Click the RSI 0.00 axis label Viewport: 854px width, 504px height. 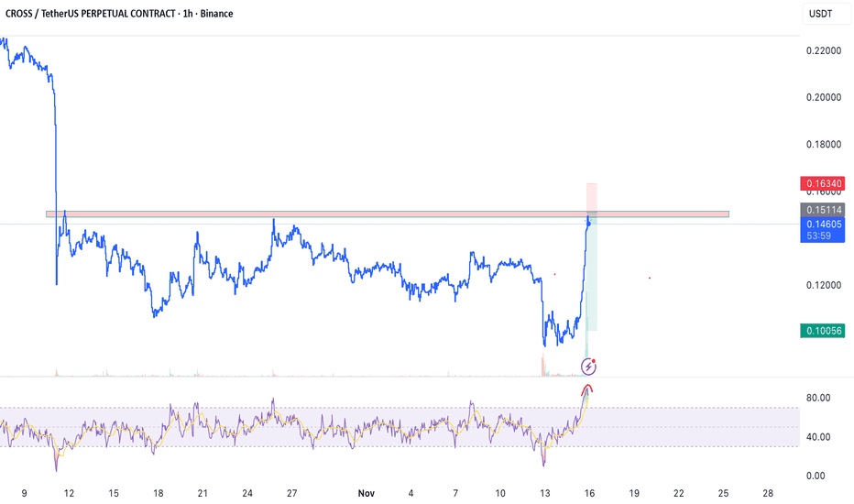coord(816,476)
